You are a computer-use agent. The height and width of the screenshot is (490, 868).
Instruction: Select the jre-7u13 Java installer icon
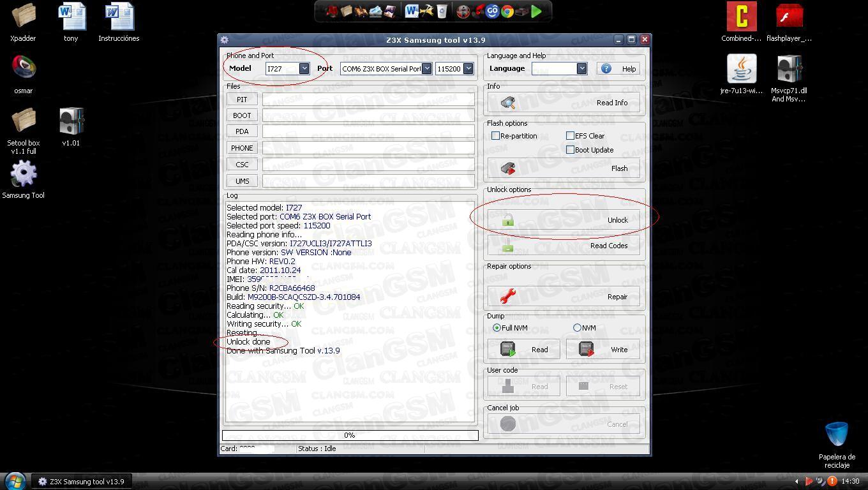(741, 75)
